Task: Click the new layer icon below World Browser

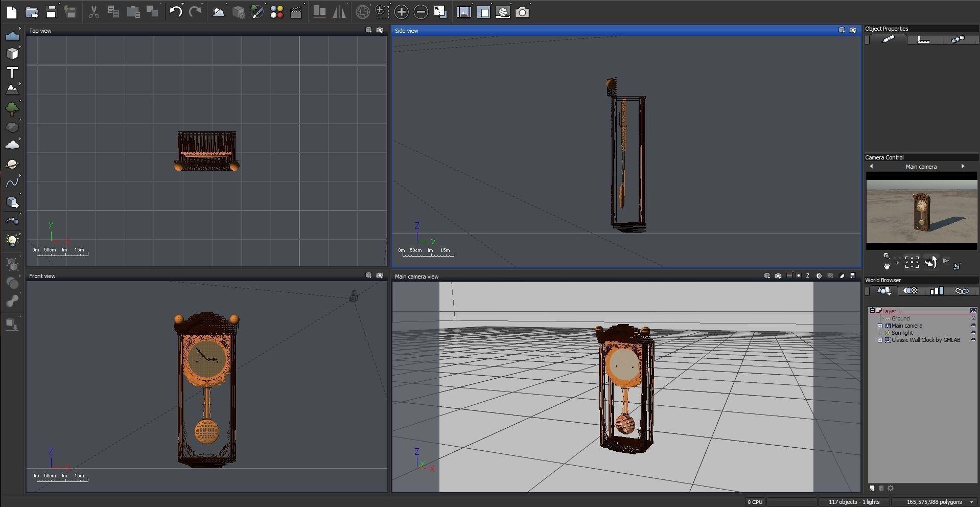Action: pyautogui.click(x=872, y=488)
